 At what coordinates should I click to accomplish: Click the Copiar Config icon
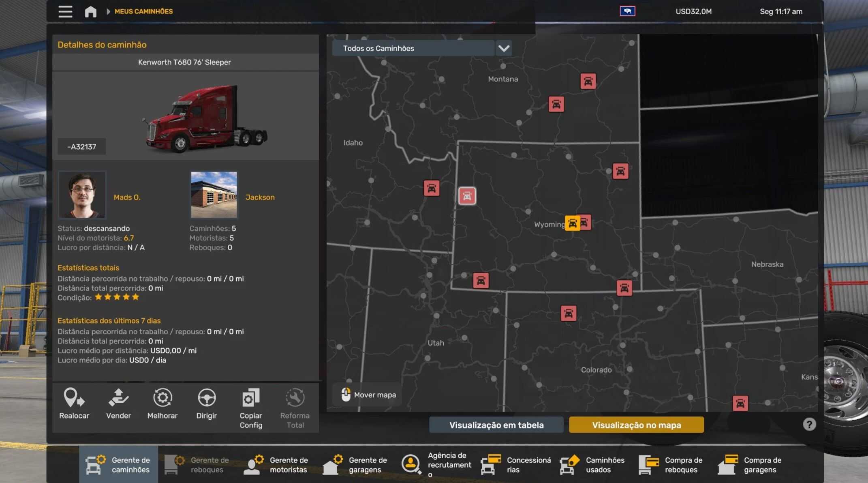coord(251,398)
